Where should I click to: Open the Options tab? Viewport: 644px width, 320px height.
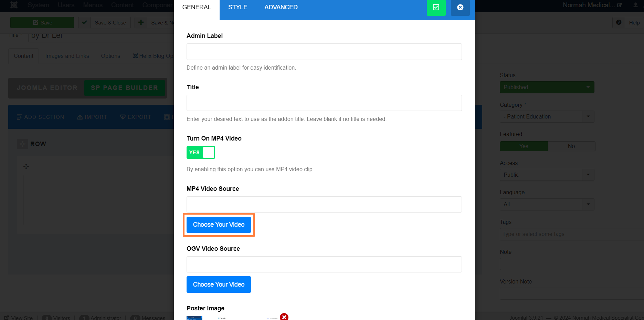click(110, 56)
